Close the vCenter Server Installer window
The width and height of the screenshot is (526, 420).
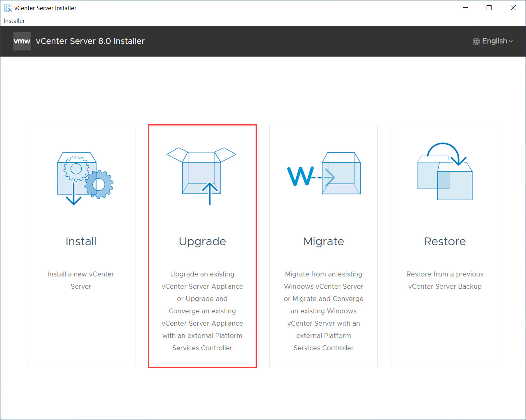coord(513,8)
